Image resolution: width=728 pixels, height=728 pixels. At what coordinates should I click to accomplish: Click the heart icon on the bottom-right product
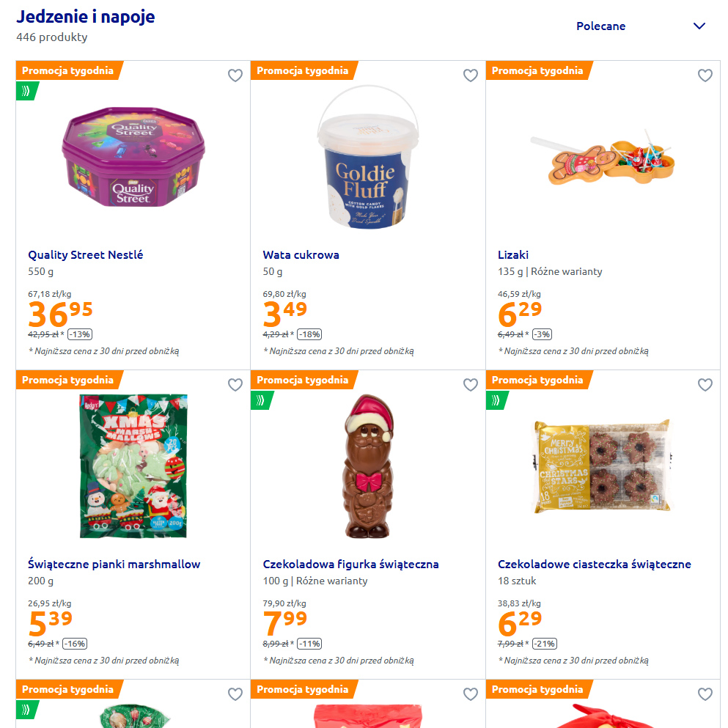coord(705,694)
